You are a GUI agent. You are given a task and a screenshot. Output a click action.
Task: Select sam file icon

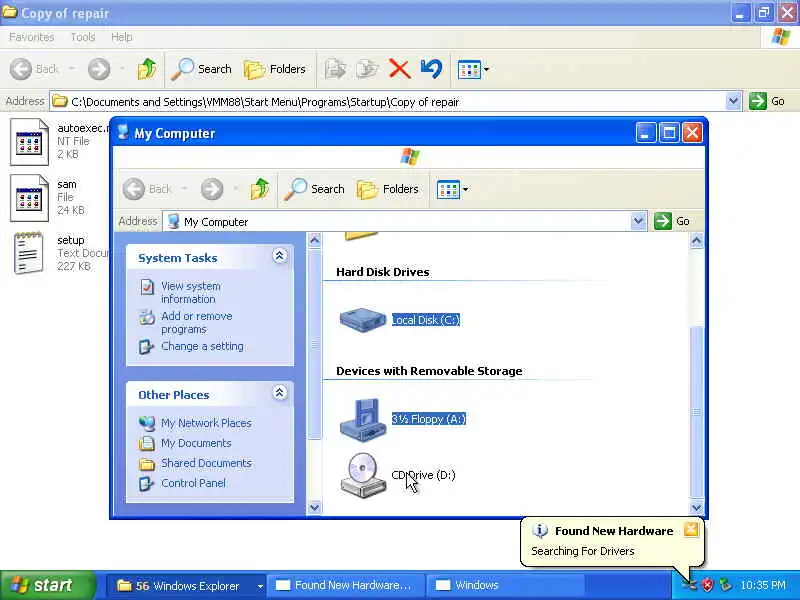pos(30,198)
